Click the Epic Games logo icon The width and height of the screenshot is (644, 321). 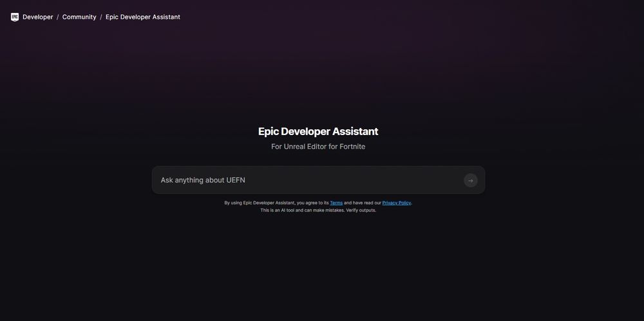(x=15, y=17)
